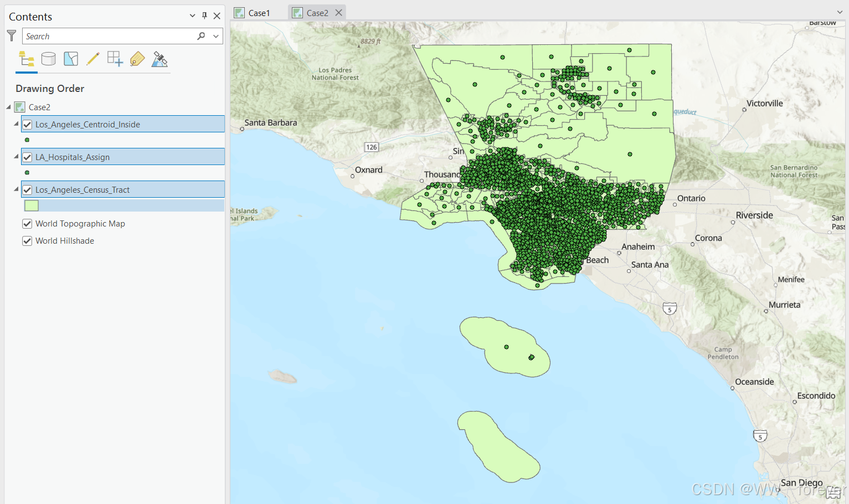Click light green polygon symbol swatch
This screenshot has height=504, width=849.
32,205
